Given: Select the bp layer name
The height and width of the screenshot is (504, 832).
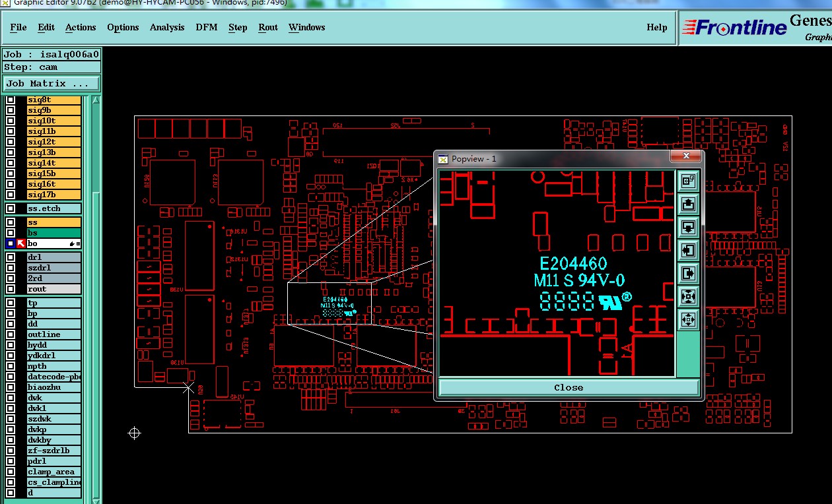Looking at the screenshot, I should (53, 313).
